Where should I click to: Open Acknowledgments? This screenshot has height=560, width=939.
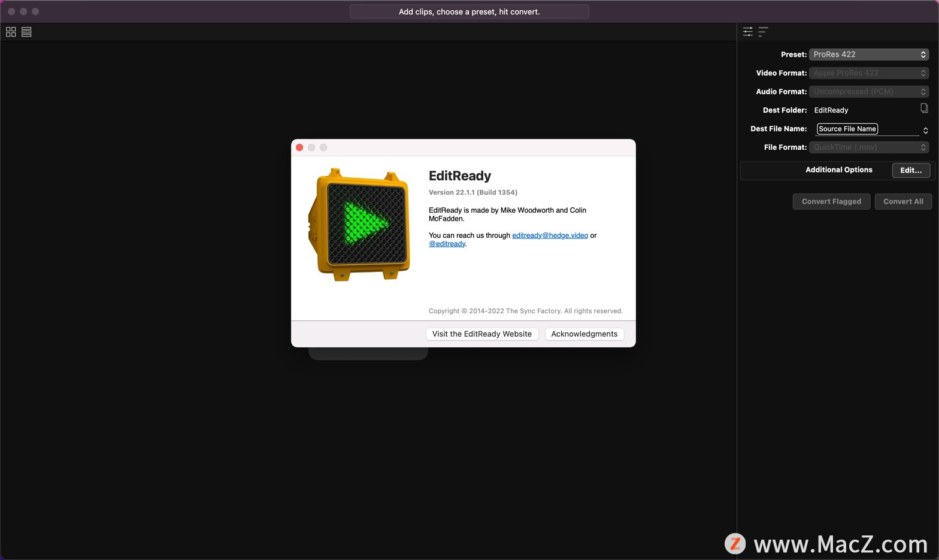584,334
